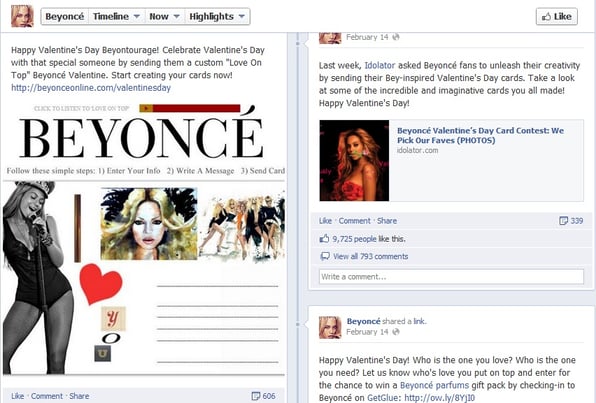The width and height of the screenshot is (596, 403).
Task: Open February 14 timestamp on top post
Action: coord(367,37)
